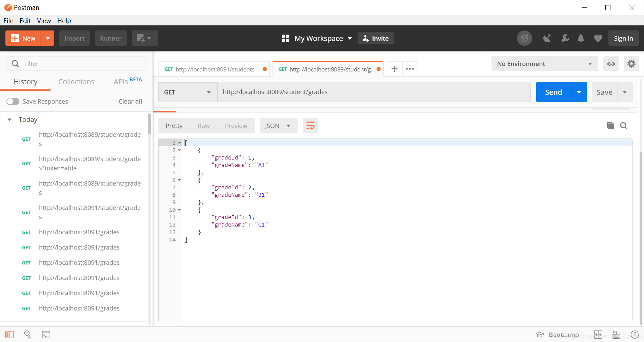Open manage environments gear icon
Viewport: 644px width, 342px height.
point(631,64)
